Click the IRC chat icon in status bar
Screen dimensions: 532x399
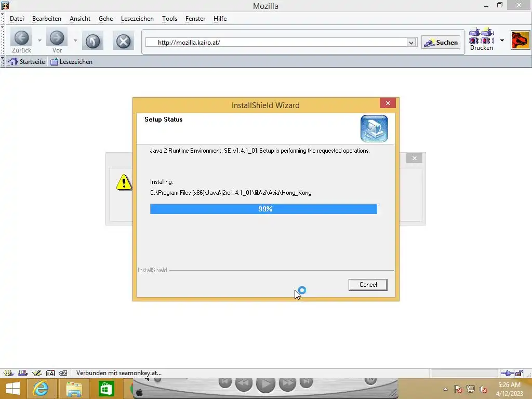63,373
